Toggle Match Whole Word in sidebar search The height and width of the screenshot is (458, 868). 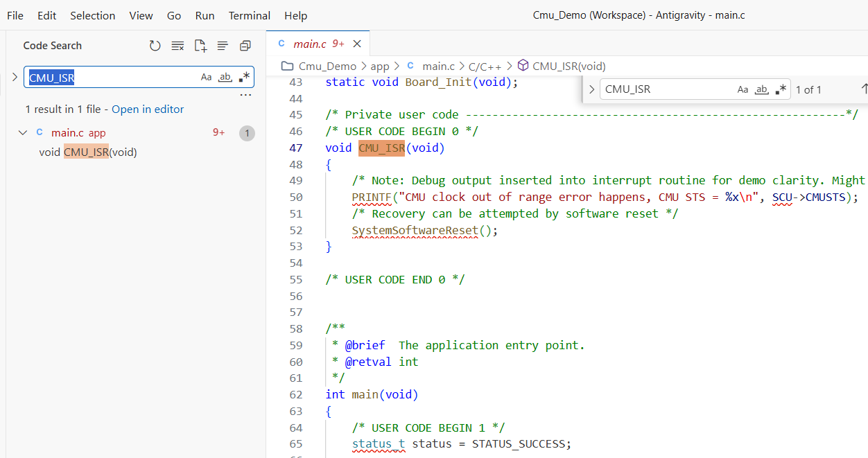225,77
